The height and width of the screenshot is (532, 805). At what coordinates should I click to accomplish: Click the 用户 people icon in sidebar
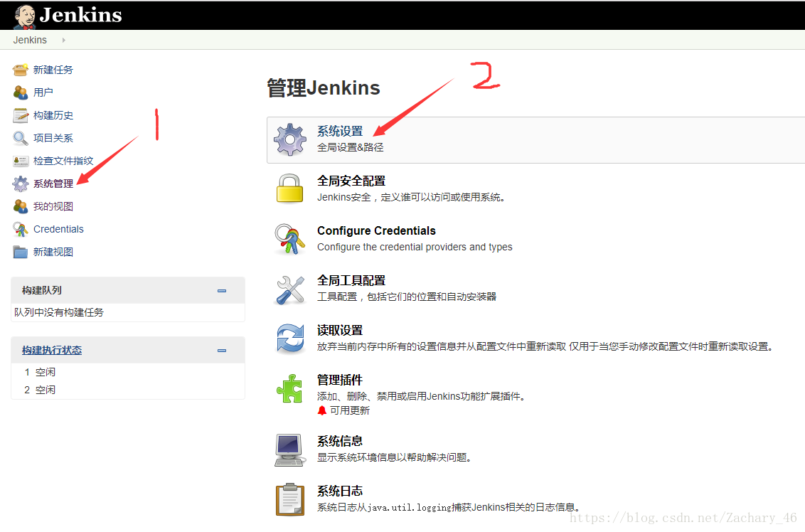tap(21, 92)
